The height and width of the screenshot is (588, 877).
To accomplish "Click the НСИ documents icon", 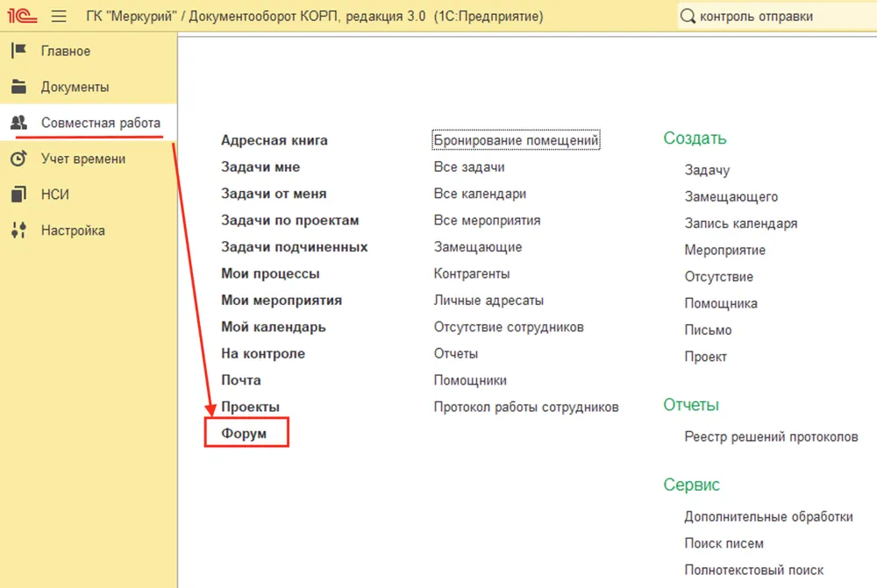I will click(18, 195).
